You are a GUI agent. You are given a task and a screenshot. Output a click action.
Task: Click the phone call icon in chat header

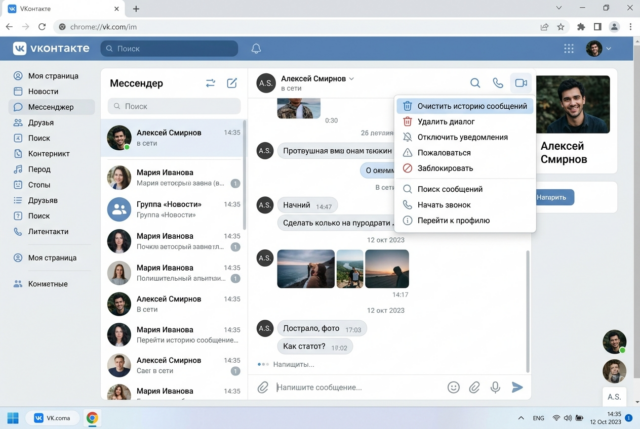[x=498, y=83]
